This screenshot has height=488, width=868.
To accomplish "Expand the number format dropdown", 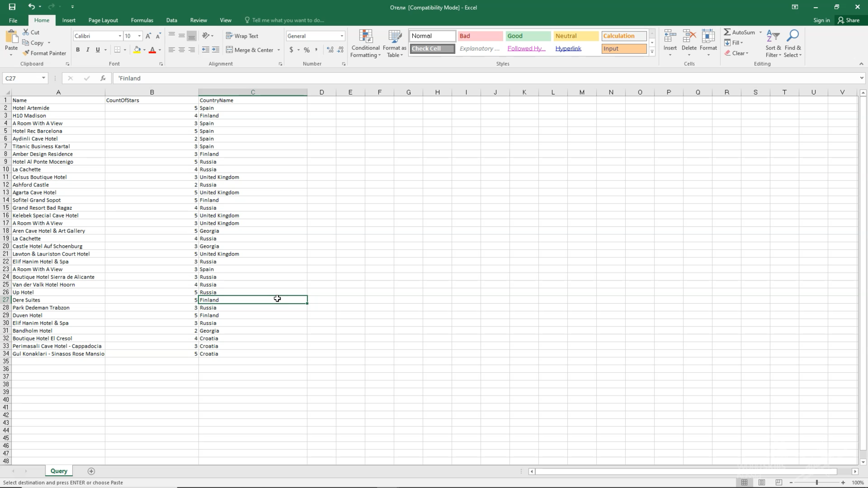I will pos(342,36).
